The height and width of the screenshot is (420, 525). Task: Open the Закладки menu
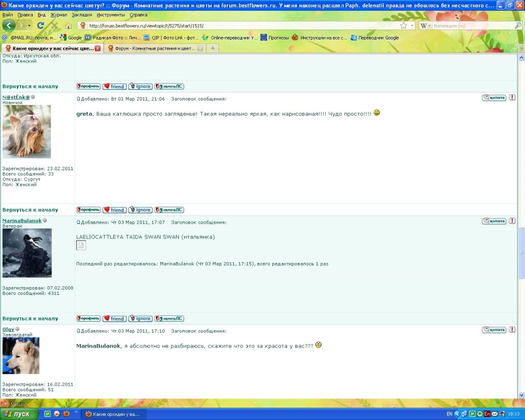pos(82,15)
